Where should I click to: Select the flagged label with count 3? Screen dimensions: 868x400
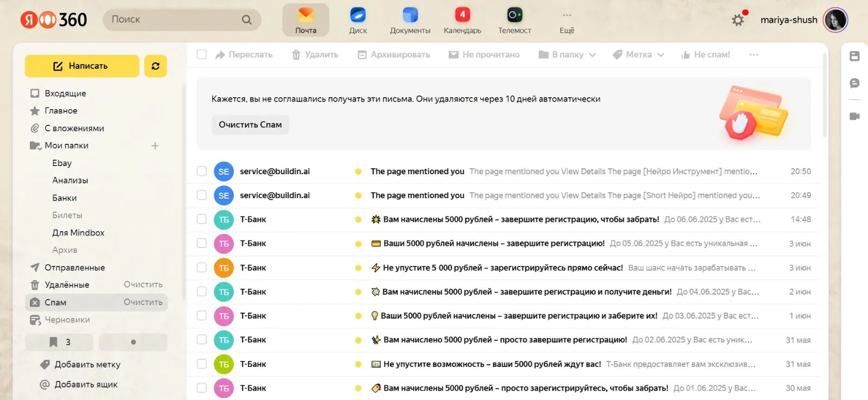pos(60,342)
